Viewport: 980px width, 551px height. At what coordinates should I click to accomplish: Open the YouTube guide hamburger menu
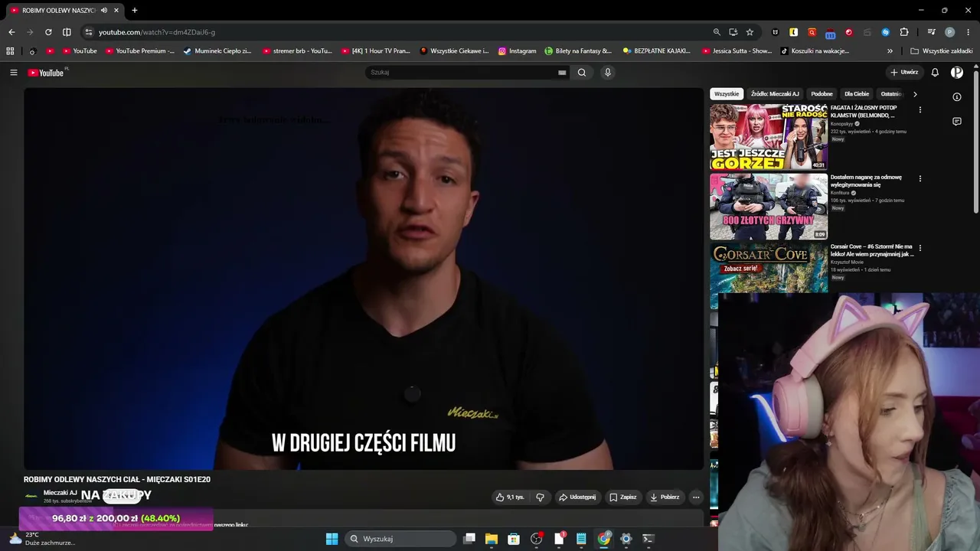13,73
